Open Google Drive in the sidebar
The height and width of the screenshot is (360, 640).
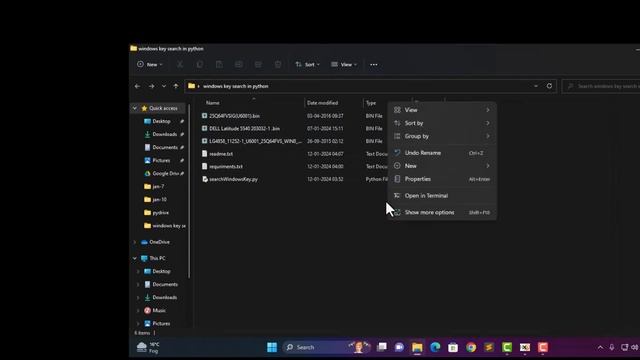[164, 173]
